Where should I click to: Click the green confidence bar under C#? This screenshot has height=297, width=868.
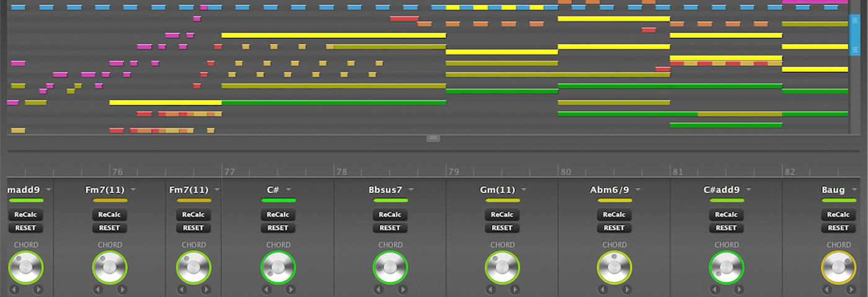click(278, 200)
